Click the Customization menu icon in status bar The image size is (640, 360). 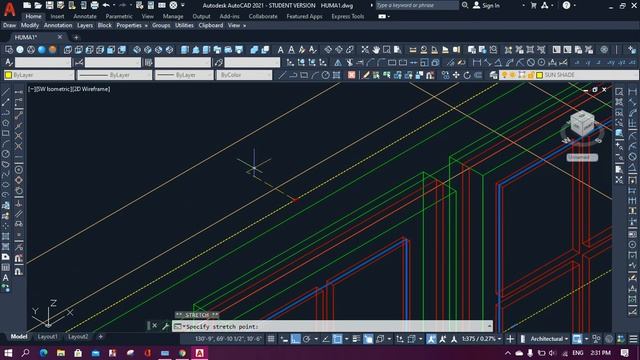coord(633,339)
